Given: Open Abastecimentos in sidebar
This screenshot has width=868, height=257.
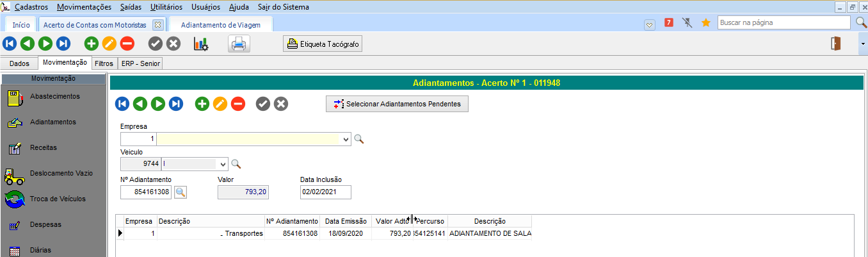Looking at the screenshot, I should pyautogui.click(x=54, y=96).
